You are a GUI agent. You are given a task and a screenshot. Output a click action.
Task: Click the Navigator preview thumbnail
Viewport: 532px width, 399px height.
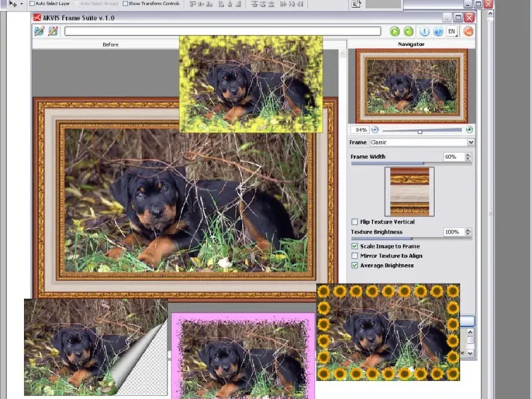412,86
